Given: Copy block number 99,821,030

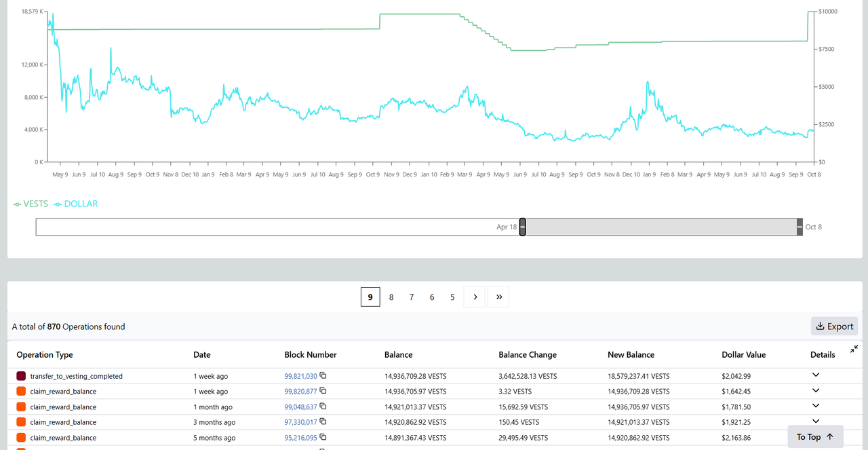Looking at the screenshot, I should pyautogui.click(x=323, y=375).
